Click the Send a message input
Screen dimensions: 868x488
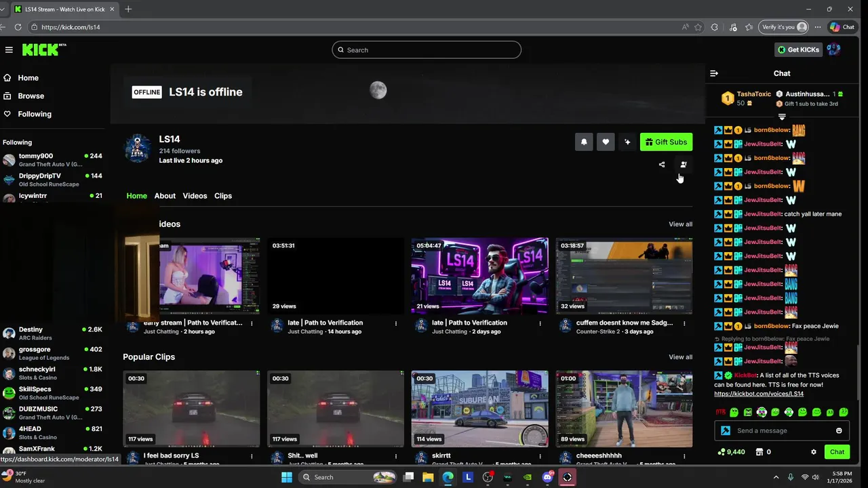(783, 430)
